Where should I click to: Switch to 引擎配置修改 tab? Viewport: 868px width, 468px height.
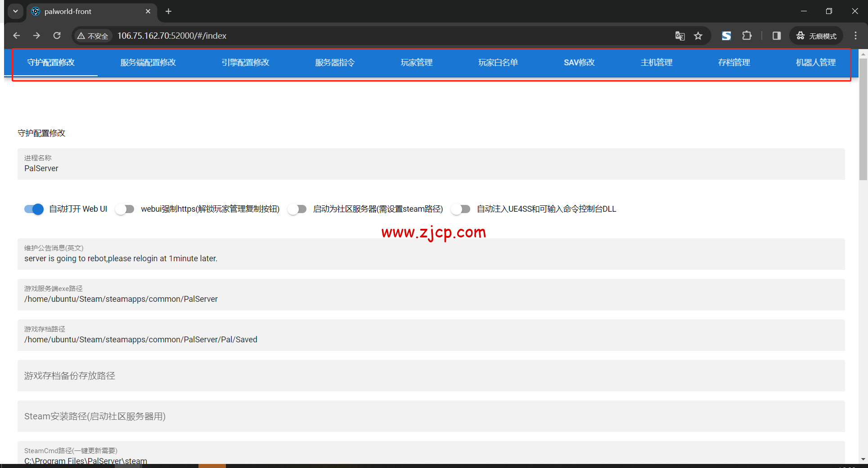tap(245, 63)
